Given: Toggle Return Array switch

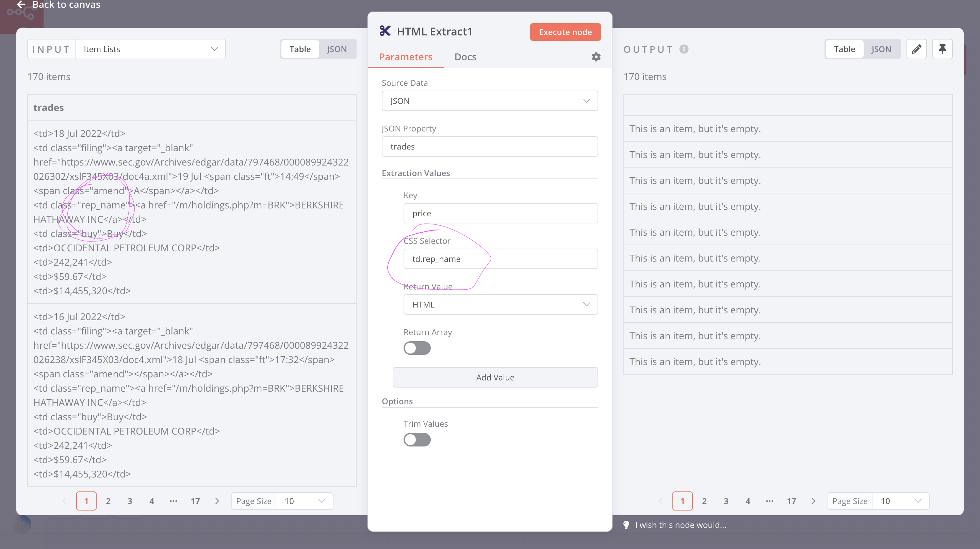Looking at the screenshot, I should coord(417,348).
